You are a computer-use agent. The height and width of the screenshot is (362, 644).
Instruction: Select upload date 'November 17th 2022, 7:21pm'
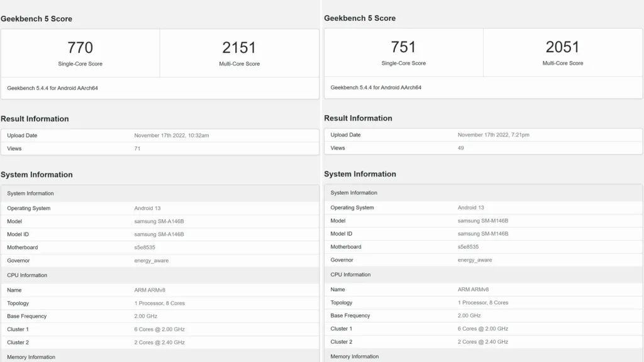click(x=493, y=134)
